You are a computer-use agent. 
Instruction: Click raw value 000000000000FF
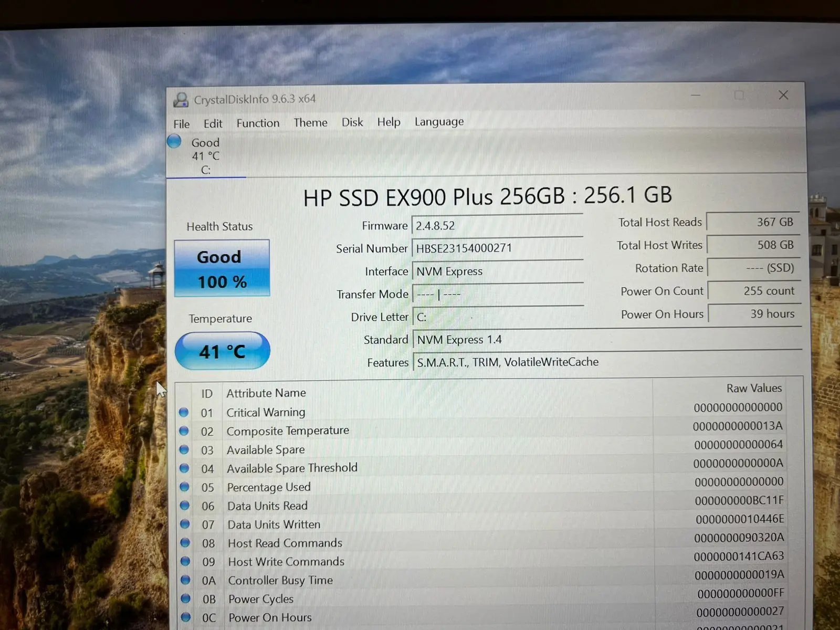741,593
